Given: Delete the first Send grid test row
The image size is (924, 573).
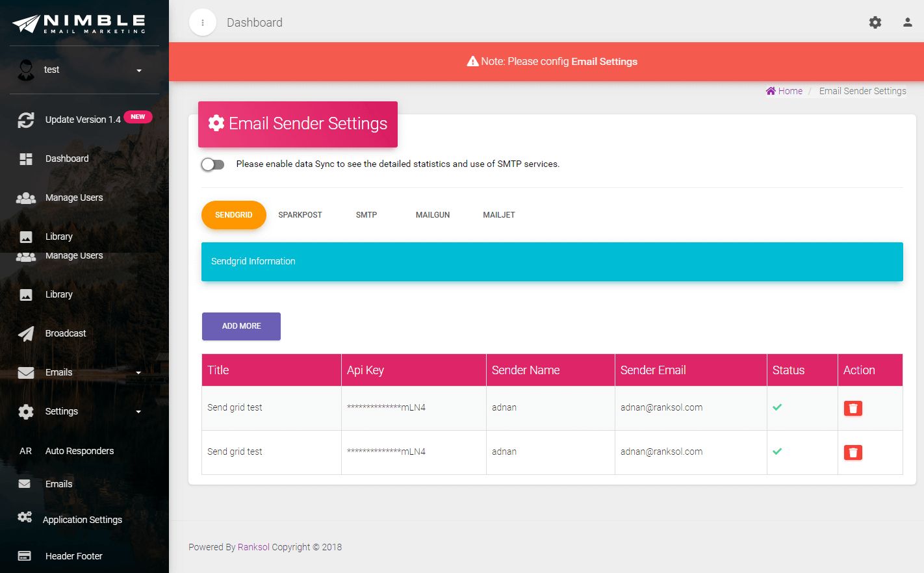Looking at the screenshot, I should point(853,408).
